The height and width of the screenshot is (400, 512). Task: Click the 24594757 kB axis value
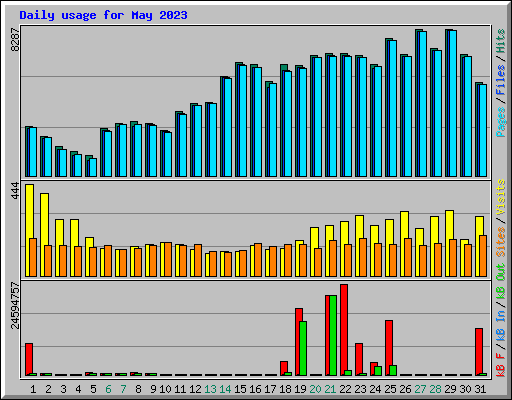(x=15, y=305)
